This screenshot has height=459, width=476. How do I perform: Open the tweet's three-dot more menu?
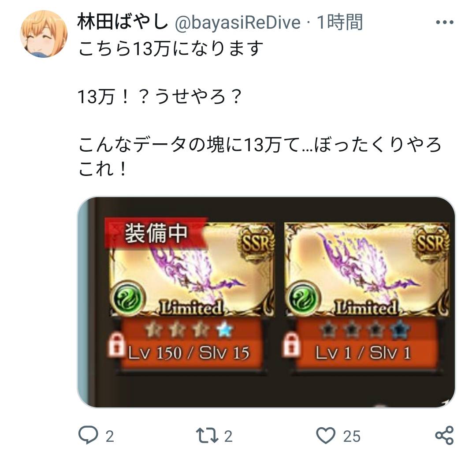coord(444,22)
